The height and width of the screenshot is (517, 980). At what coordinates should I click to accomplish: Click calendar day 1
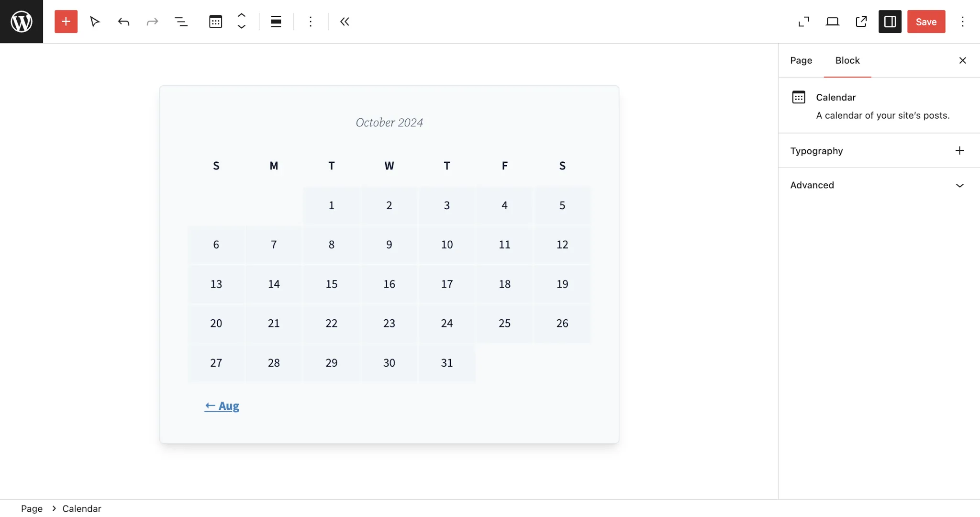coord(332,205)
